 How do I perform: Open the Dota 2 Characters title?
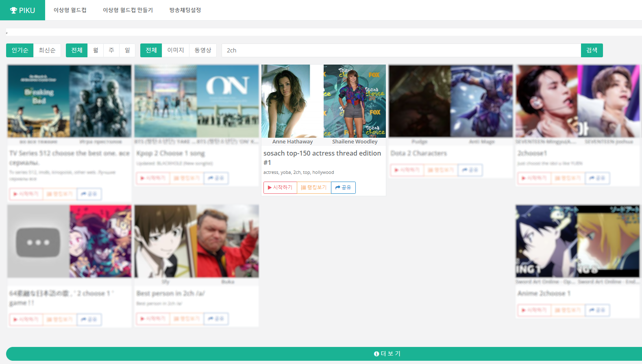pyautogui.click(x=419, y=154)
